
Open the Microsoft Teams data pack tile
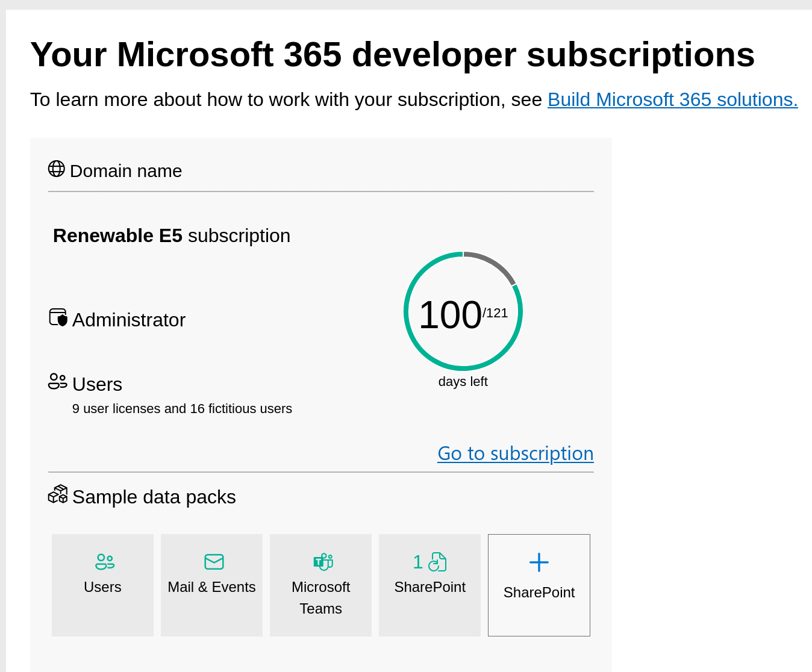point(320,585)
